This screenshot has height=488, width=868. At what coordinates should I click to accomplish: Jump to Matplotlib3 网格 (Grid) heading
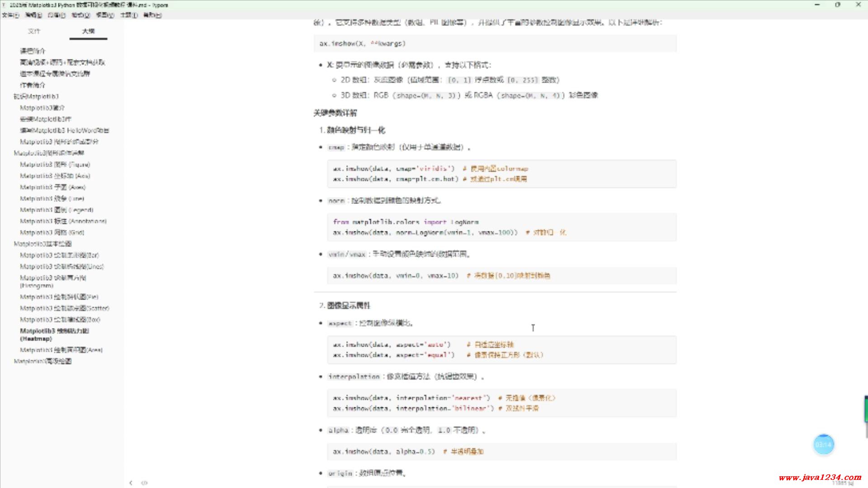52,232
